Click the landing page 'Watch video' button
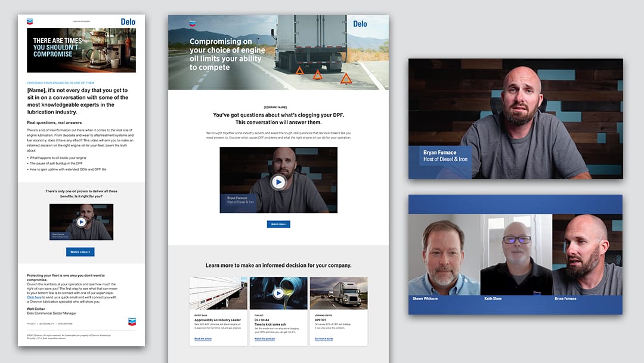Viewport: 644px width, 363px height. click(278, 224)
